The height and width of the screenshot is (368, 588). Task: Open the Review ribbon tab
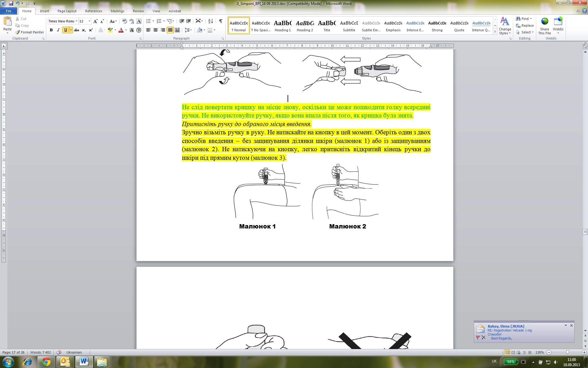138,11
